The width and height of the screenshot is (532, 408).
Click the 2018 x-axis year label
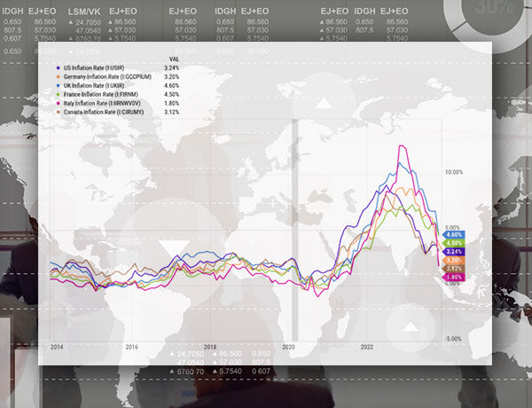tap(210, 347)
